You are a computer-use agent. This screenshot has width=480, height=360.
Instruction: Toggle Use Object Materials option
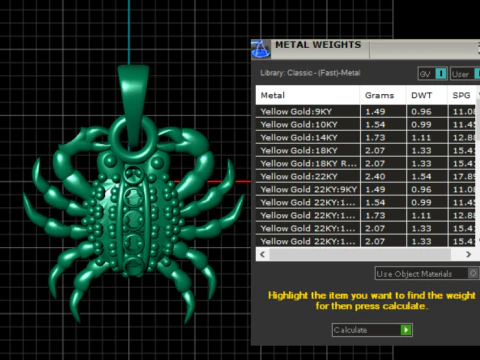tap(427, 274)
